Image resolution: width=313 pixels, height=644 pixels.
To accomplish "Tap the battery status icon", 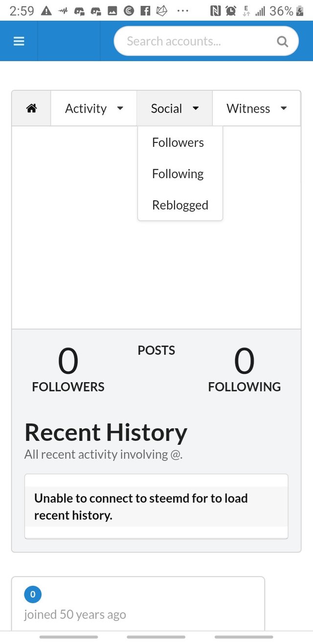I will click(x=300, y=11).
